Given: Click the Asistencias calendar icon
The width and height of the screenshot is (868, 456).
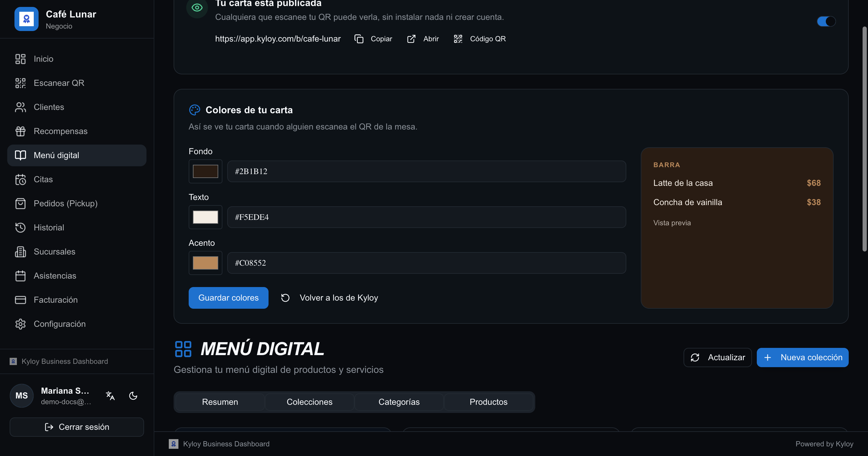Looking at the screenshot, I should (x=20, y=276).
